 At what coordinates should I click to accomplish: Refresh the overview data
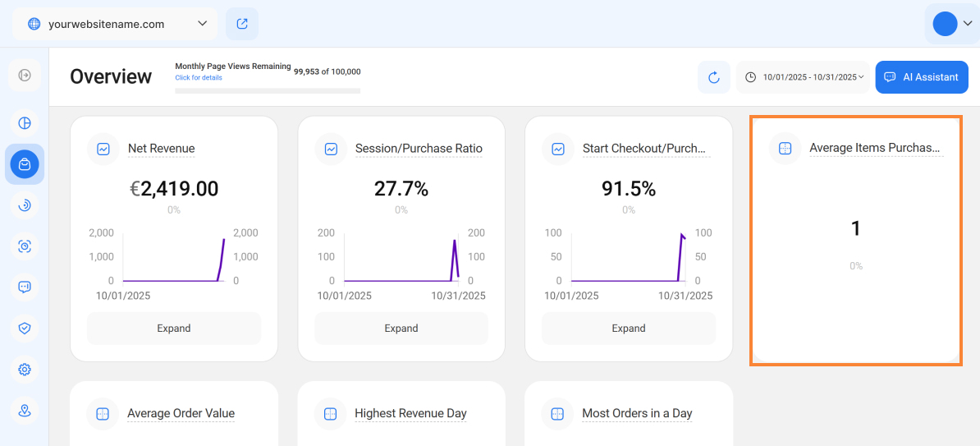pyautogui.click(x=713, y=77)
